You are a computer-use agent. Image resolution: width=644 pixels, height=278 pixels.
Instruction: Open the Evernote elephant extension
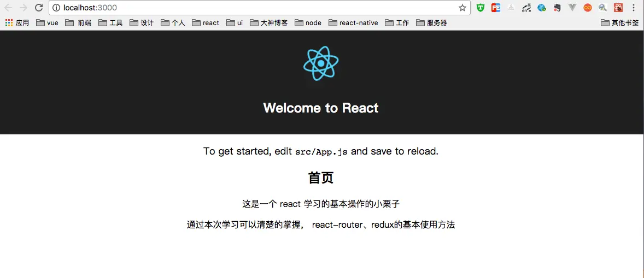coord(557,8)
